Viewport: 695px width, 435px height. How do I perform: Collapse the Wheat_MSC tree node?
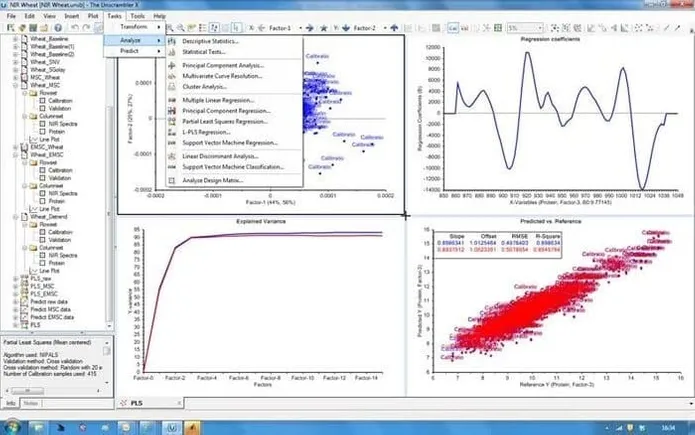point(16,85)
